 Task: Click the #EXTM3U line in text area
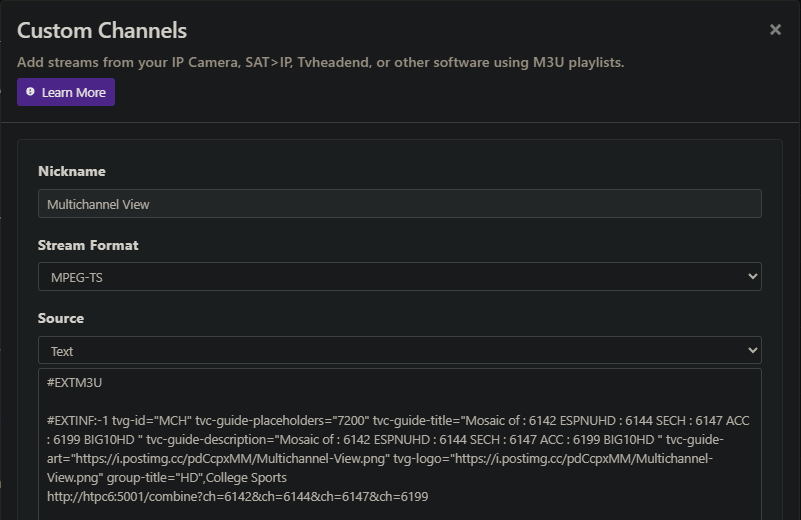(75, 383)
